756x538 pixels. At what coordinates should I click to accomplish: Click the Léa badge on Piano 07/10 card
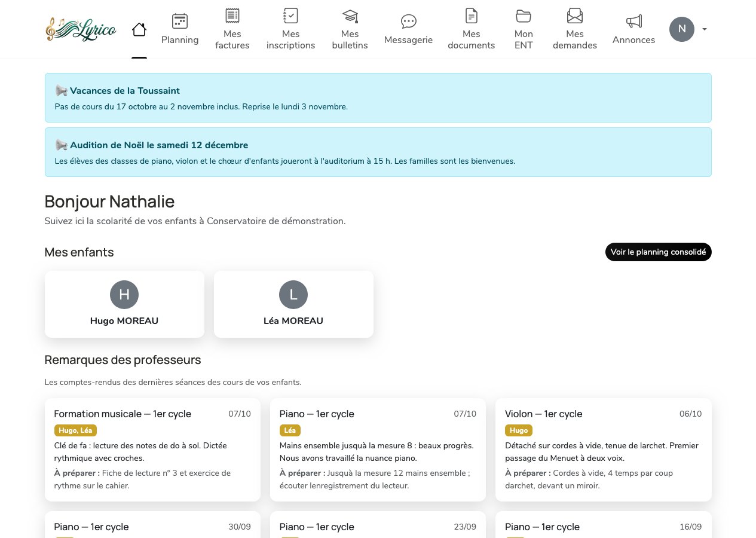click(290, 430)
